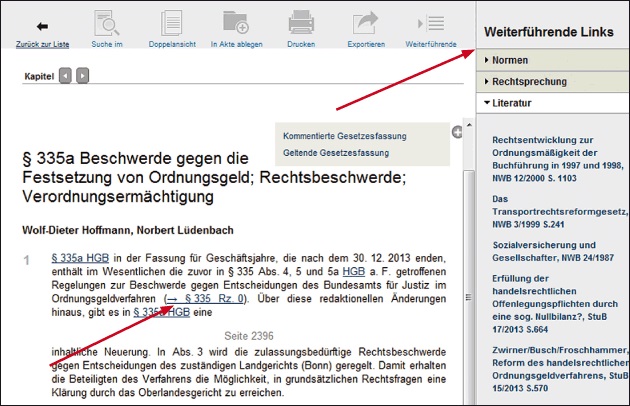Image resolution: width=630 pixels, height=406 pixels.
Task: Go to previous Kapitel arrow
Action: (x=65, y=75)
